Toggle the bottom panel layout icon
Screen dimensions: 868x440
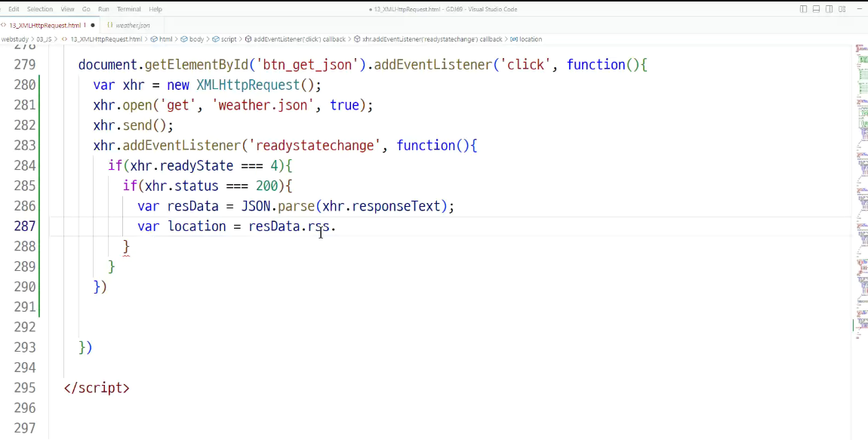pyautogui.click(x=816, y=9)
